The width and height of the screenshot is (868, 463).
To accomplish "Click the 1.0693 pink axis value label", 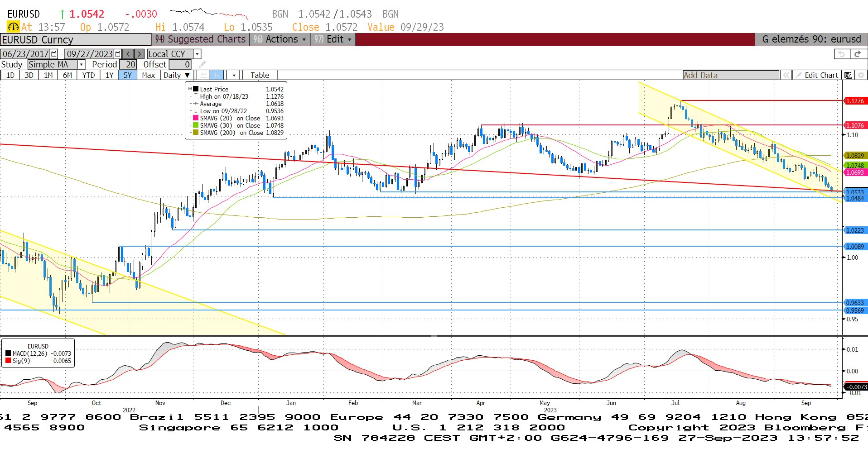I will pyautogui.click(x=855, y=172).
